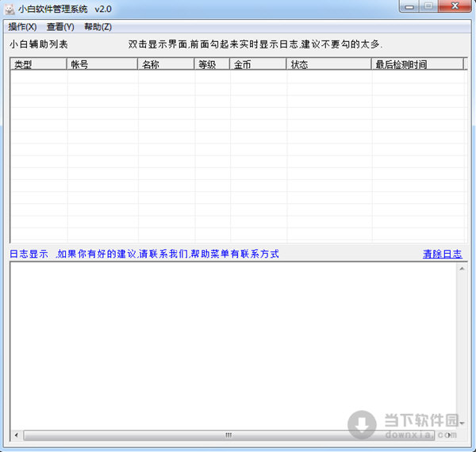Click the app icon in title bar

10,10
